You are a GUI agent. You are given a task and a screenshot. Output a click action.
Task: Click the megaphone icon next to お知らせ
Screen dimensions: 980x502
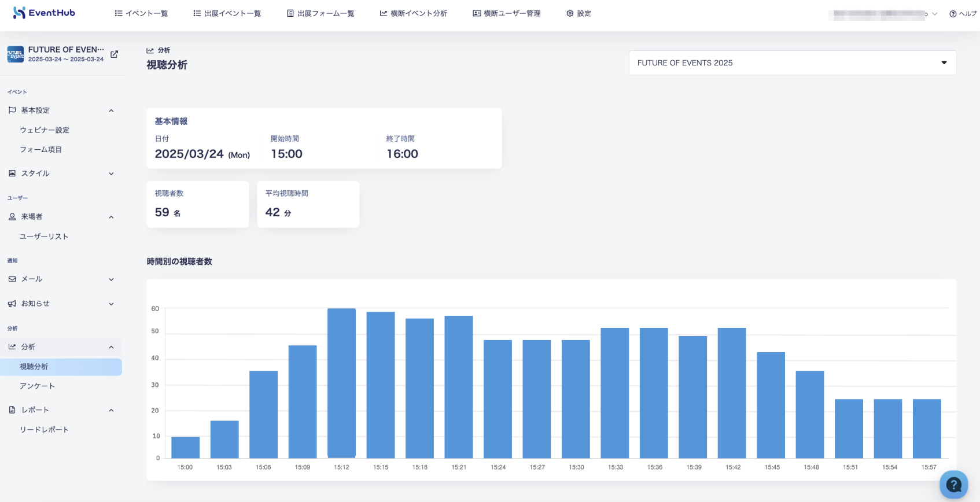12,303
